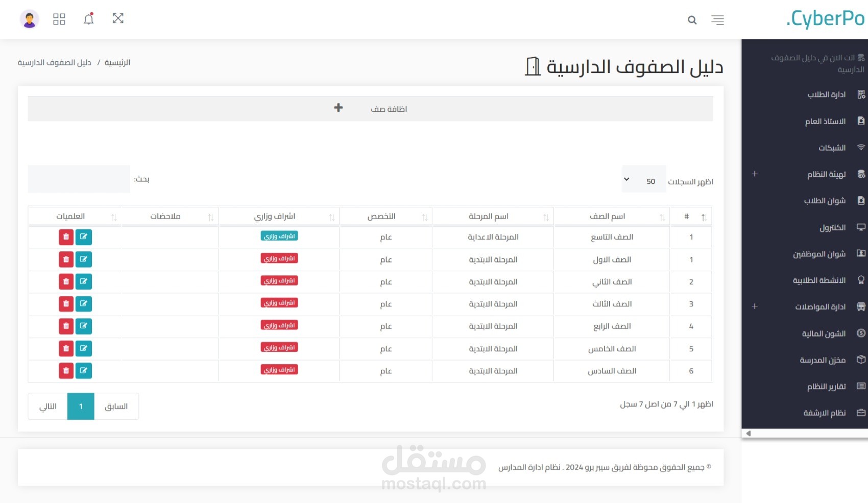
Task: Delete the الصف الرابع row
Action: point(66,326)
